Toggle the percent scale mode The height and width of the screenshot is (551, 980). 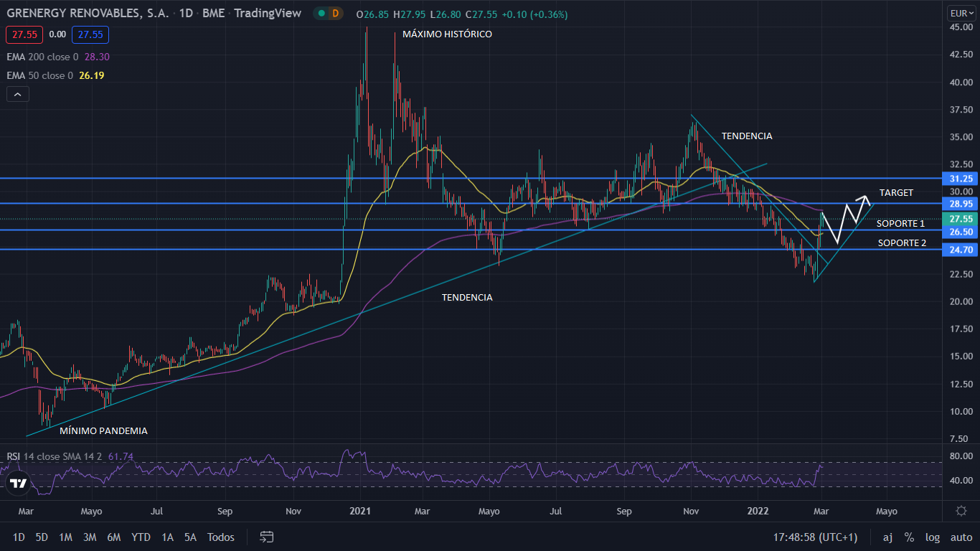pos(909,537)
